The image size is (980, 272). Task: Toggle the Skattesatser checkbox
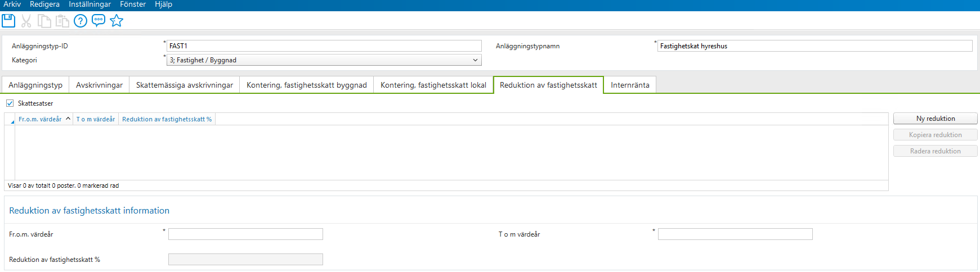pos(10,103)
